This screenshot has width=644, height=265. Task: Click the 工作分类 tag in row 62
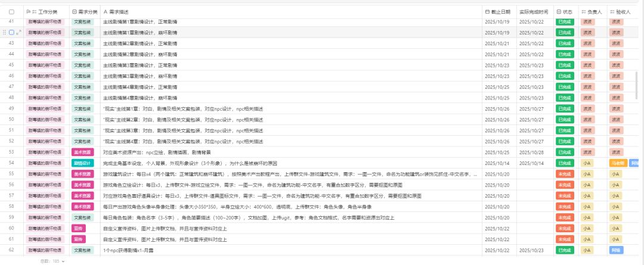point(45,250)
